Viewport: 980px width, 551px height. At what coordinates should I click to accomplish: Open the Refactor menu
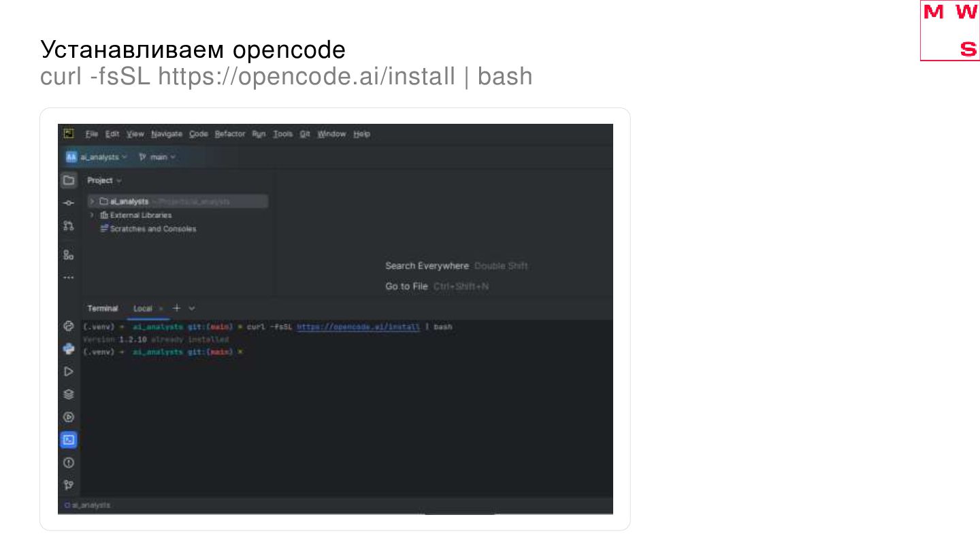229,134
